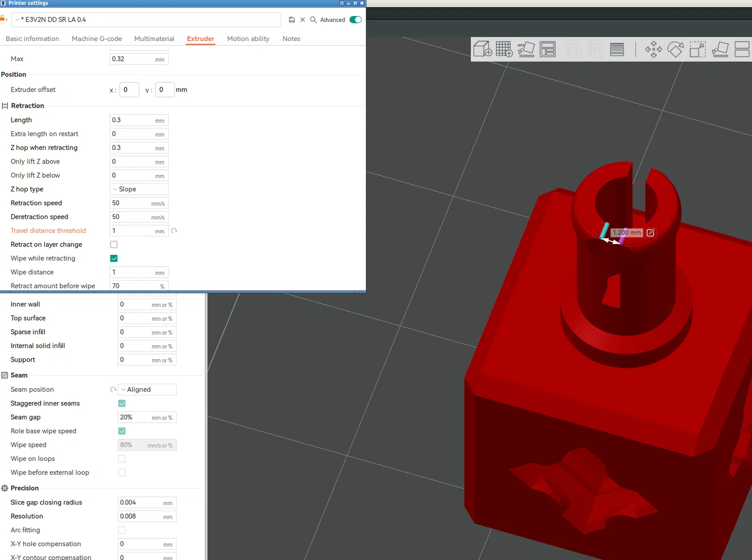Click the Add object cube icon
The image size is (752, 560).
point(483,49)
